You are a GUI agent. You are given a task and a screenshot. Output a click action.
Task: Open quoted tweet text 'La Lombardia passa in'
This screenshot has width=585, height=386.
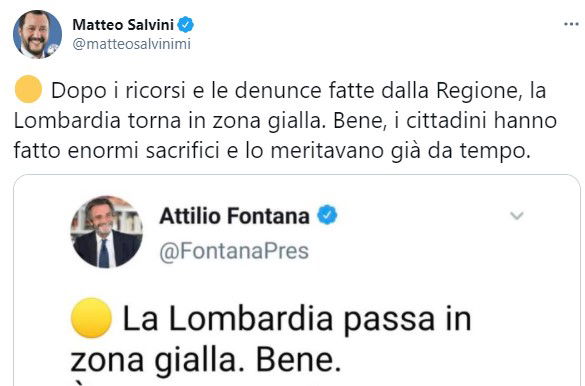coord(297,319)
